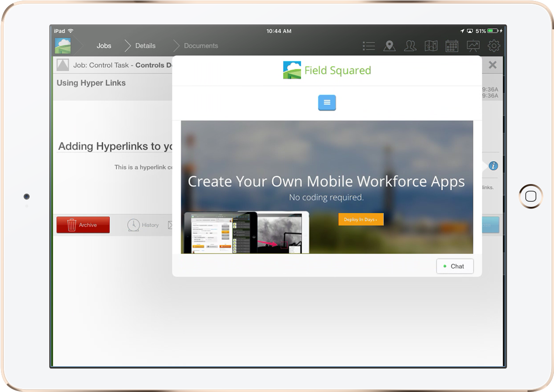Open the list view icon
The height and width of the screenshot is (392, 554).
369,46
